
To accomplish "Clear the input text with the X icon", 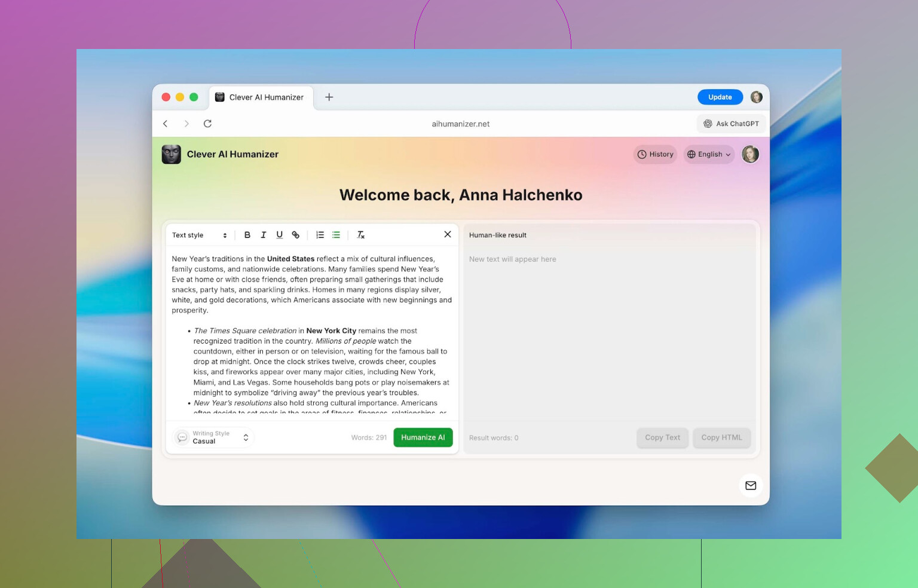I will [x=448, y=234].
